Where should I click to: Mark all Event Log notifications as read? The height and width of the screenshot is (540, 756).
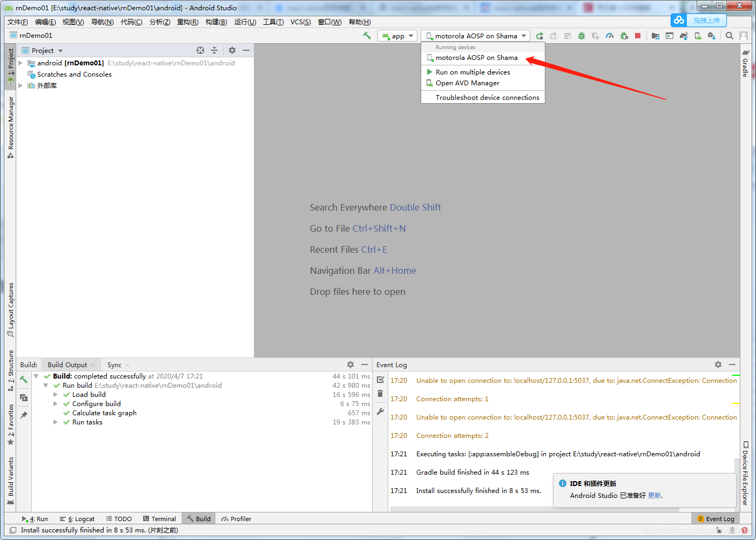pyautogui.click(x=380, y=380)
